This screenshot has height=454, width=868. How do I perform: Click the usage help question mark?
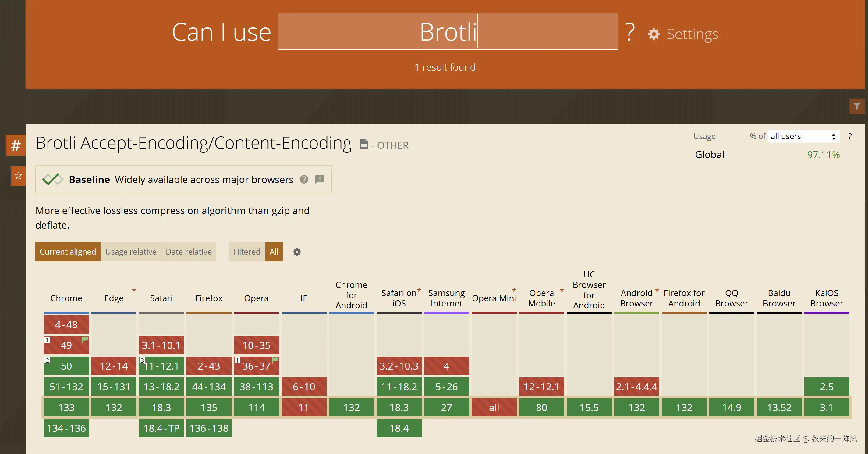coord(850,136)
